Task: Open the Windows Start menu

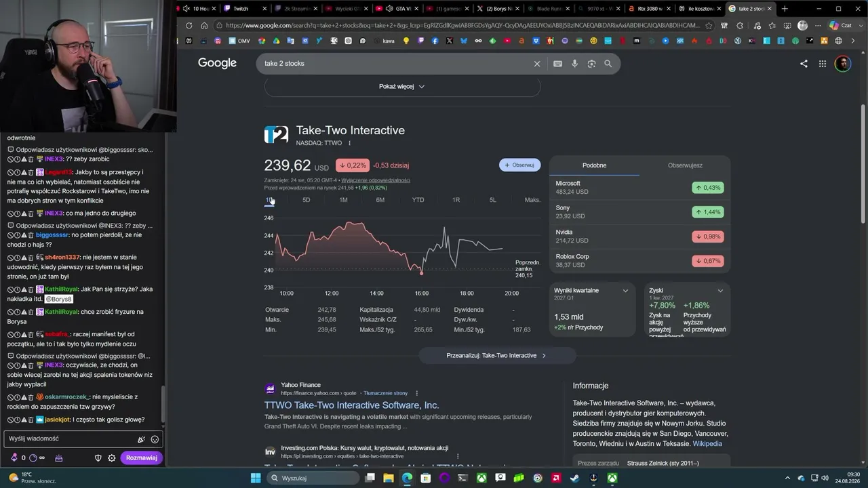Action: coord(256,478)
